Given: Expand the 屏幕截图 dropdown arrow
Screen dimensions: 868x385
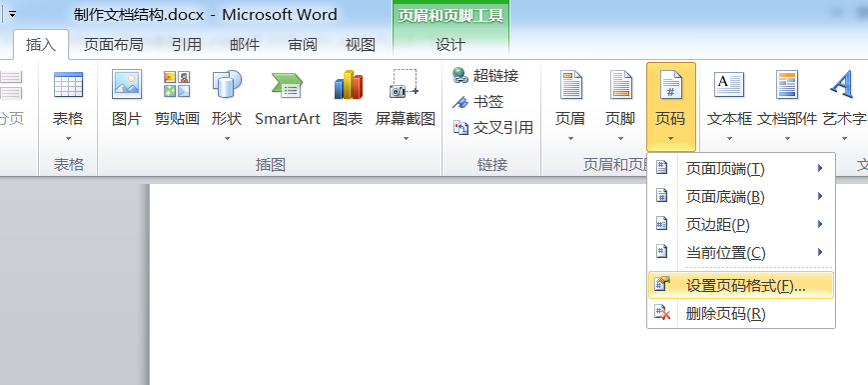Looking at the screenshot, I should (x=406, y=138).
